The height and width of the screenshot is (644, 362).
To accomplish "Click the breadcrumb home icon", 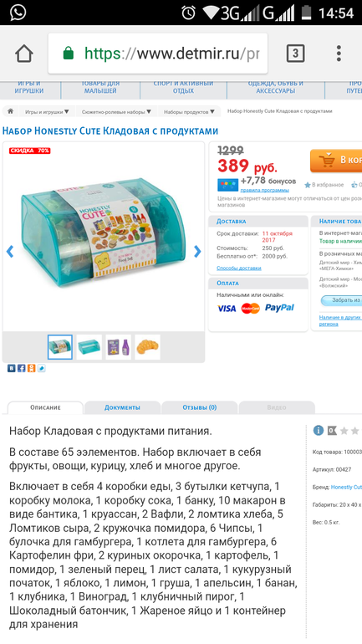I will point(11,111).
